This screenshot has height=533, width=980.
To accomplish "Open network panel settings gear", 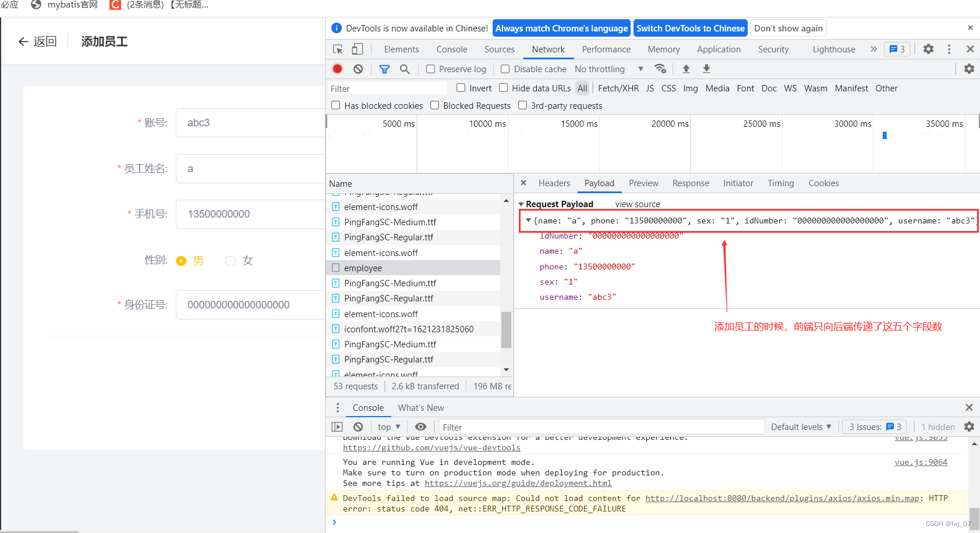I will 969,69.
